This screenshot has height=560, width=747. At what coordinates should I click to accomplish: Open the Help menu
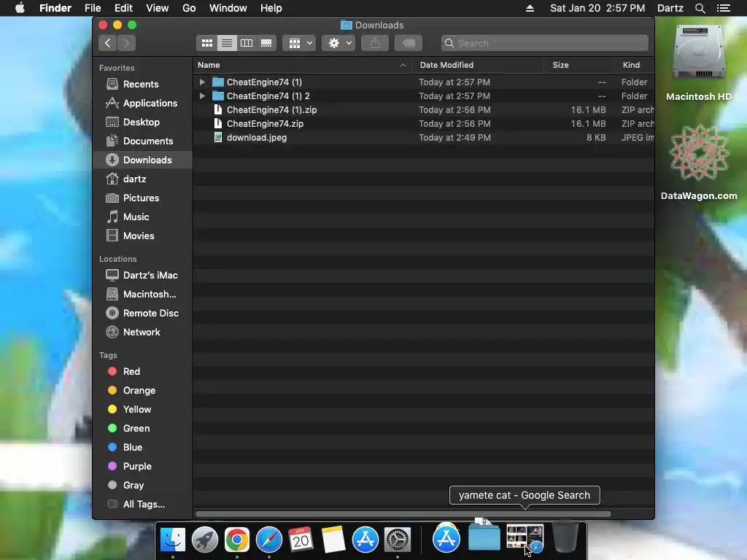[x=271, y=8]
